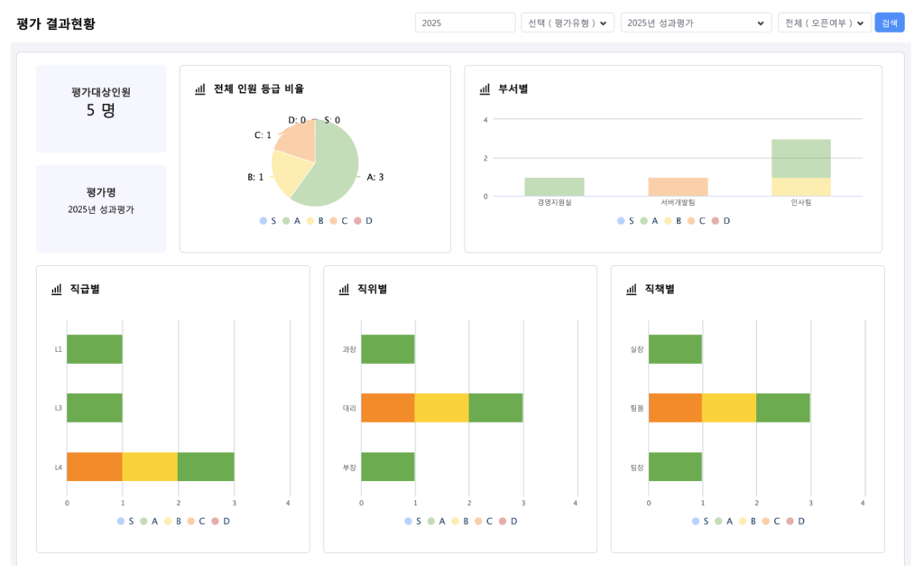This screenshot has height=583, width=924.
Task: Click the bar chart icon next to 부서별
Action: [485, 89]
